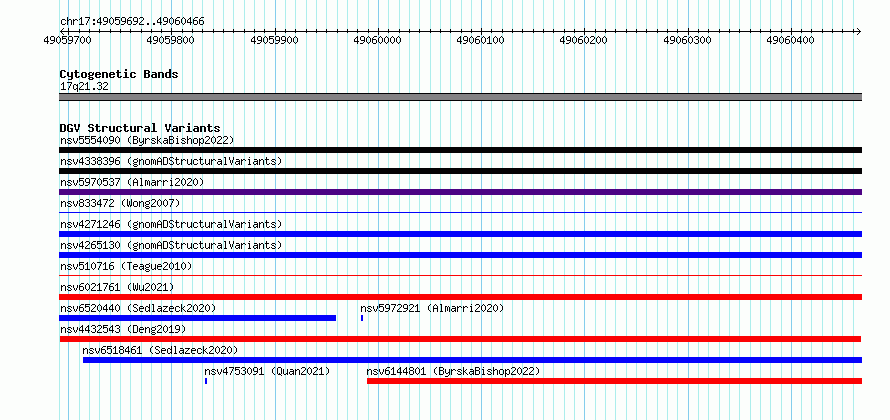Click the DGV Structural Variants track title
The image size is (890, 420).
click(140, 128)
